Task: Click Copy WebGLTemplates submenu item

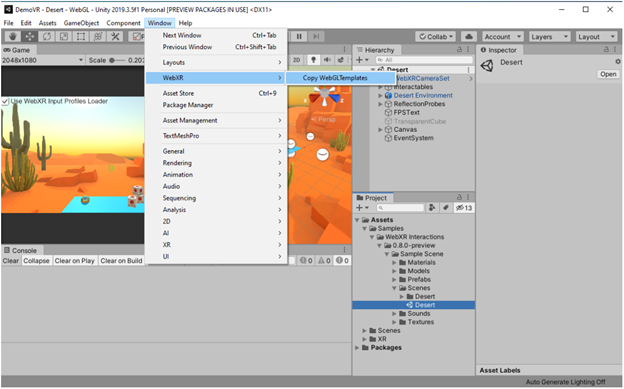Action: tap(340, 78)
